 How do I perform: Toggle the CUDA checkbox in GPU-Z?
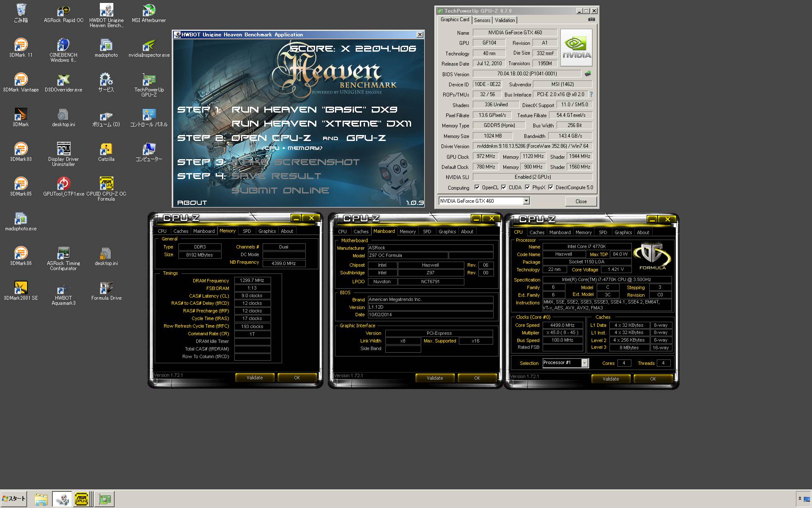point(504,187)
